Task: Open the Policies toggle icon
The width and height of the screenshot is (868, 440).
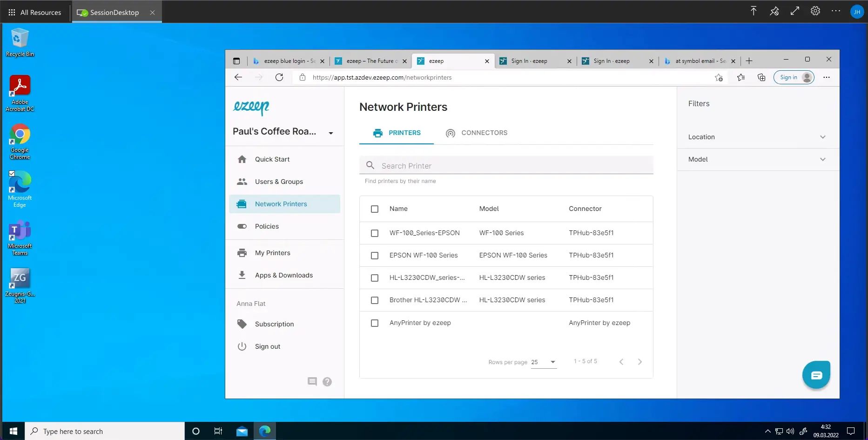Action: click(x=242, y=226)
